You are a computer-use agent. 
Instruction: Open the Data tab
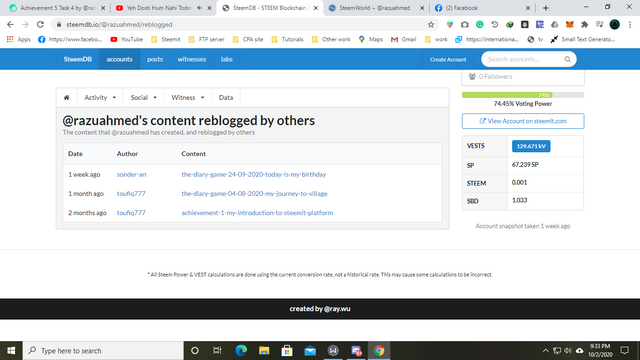pyautogui.click(x=226, y=98)
